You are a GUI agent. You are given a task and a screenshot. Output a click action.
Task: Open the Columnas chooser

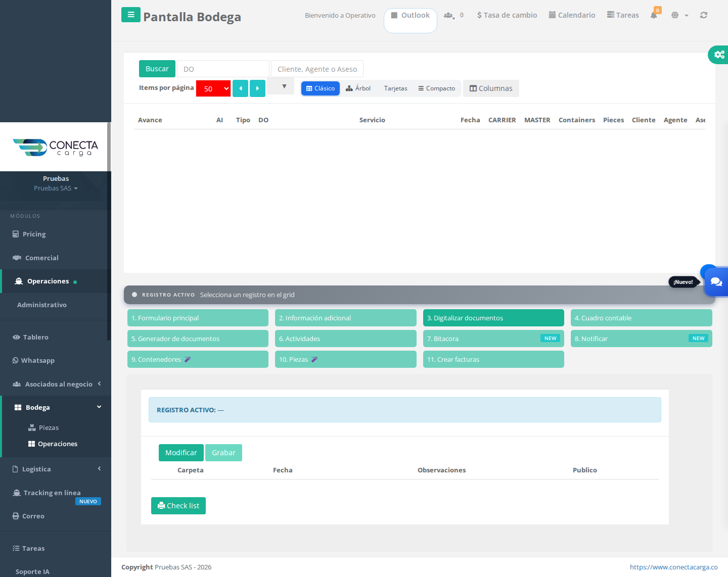pos(491,88)
